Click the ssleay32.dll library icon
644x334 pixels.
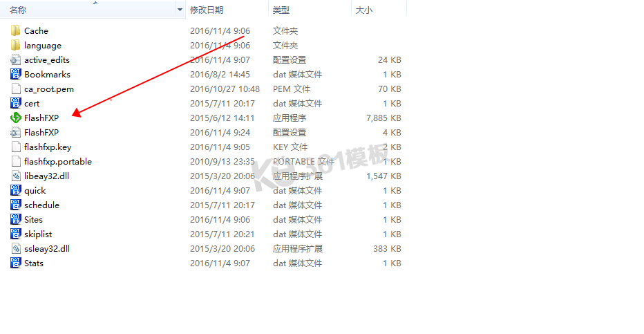(16, 248)
